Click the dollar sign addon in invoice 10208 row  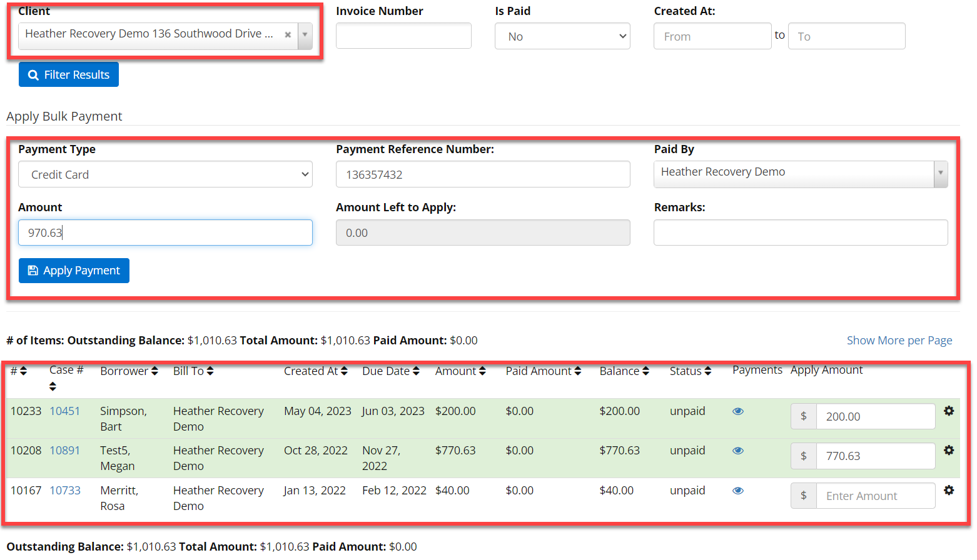tap(804, 456)
